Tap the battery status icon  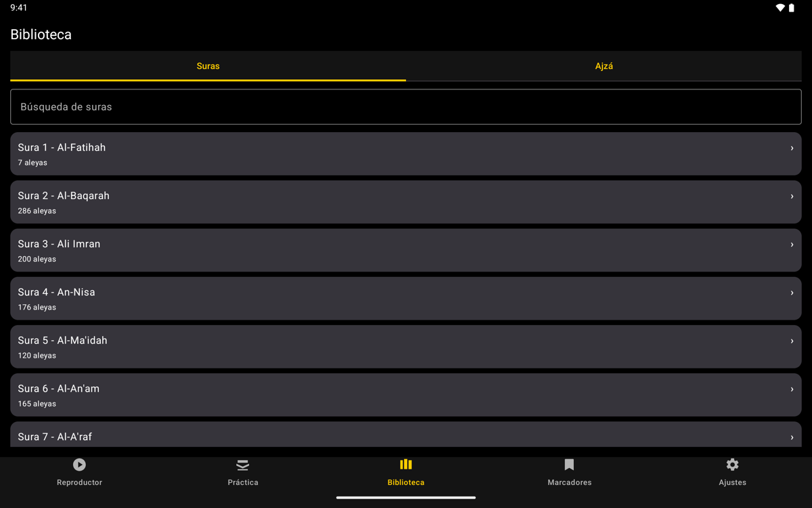(792, 8)
